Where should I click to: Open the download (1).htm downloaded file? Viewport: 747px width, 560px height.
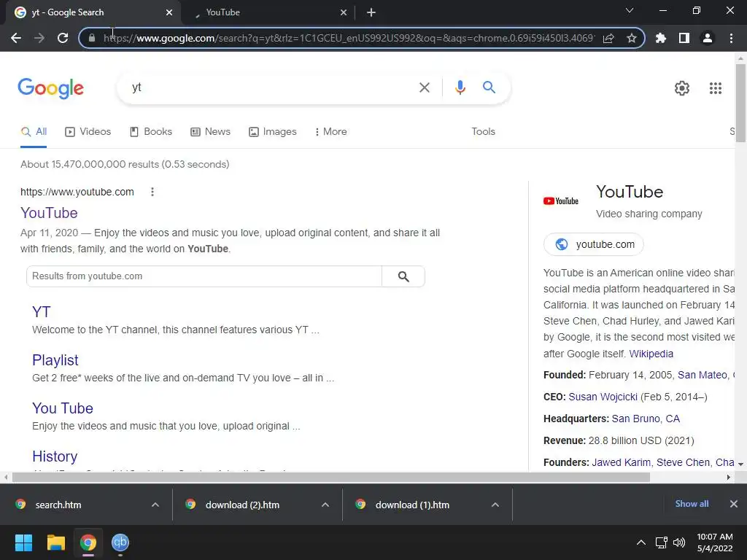pos(413,505)
